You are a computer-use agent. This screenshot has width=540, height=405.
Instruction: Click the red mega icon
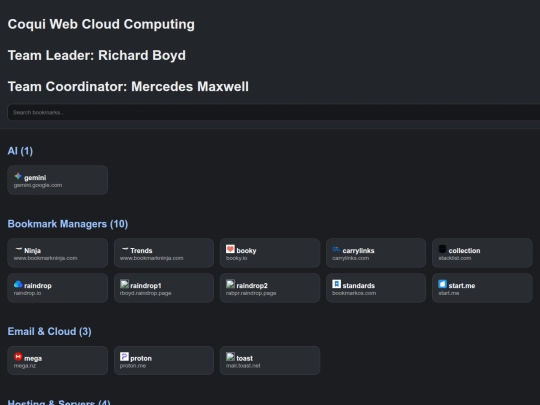pyautogui.click(x=18, y=356)
